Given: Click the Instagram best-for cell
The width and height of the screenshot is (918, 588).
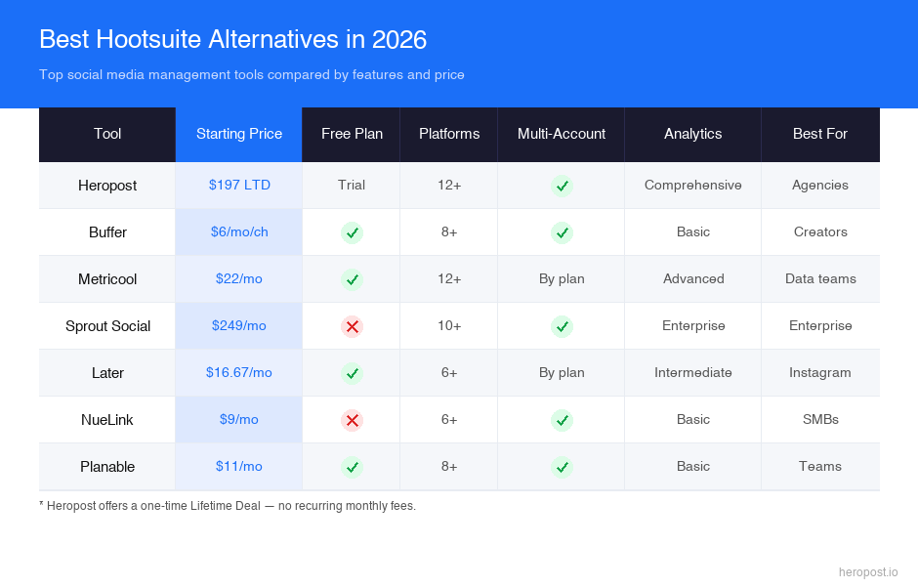Looking at the screenshot, I should pyautogui.click(x=820, y=372).
